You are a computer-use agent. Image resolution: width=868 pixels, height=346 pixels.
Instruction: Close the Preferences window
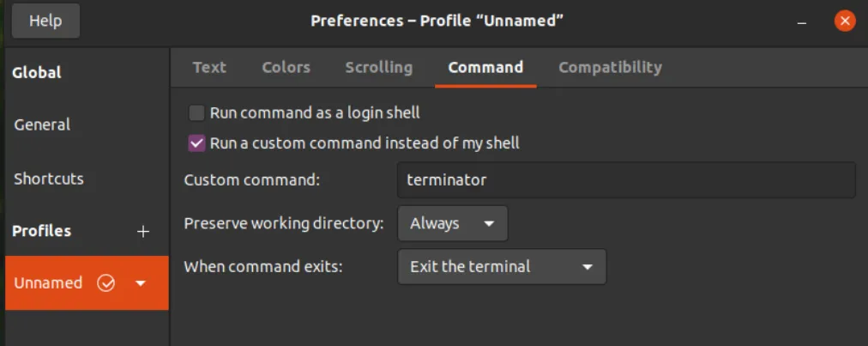pyautogui.click(x=845, y=21)
